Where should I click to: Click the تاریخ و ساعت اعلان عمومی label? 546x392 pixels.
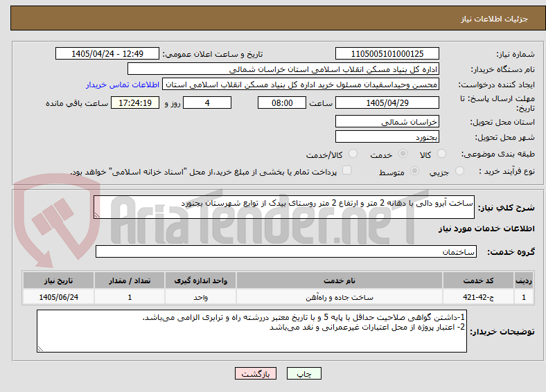coord(213,54)
